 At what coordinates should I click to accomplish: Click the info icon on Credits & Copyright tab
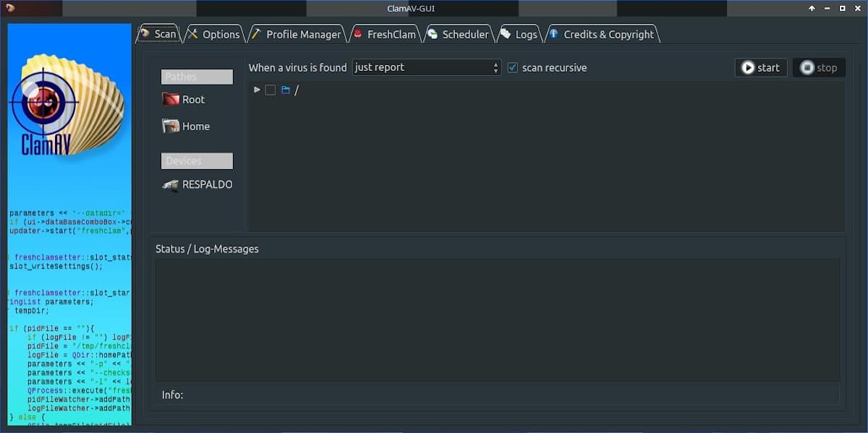click(x=553, y=34)
